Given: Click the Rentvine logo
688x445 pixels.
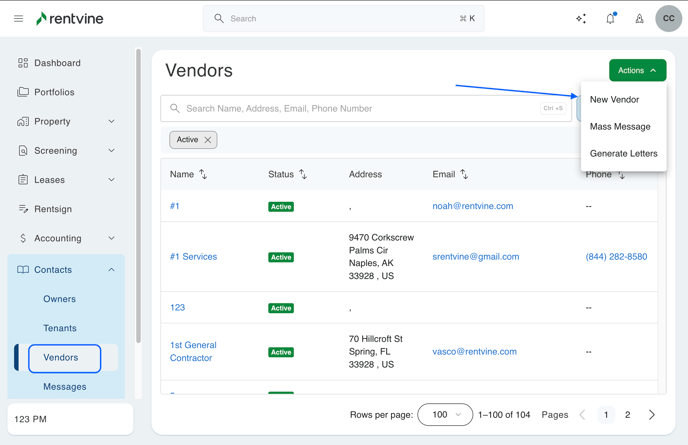Looking at the screenshot, I should tap(70, 19).
